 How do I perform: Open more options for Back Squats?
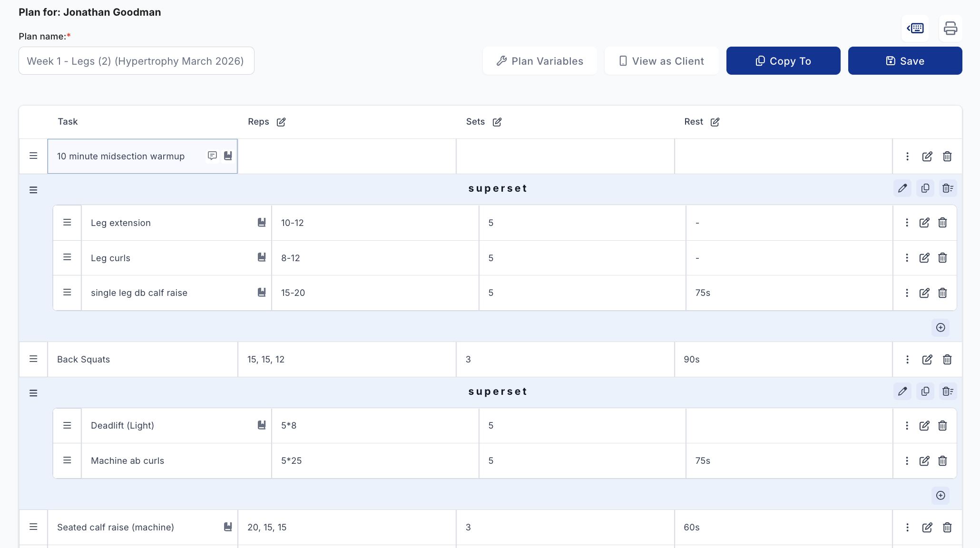click(907, 360)
